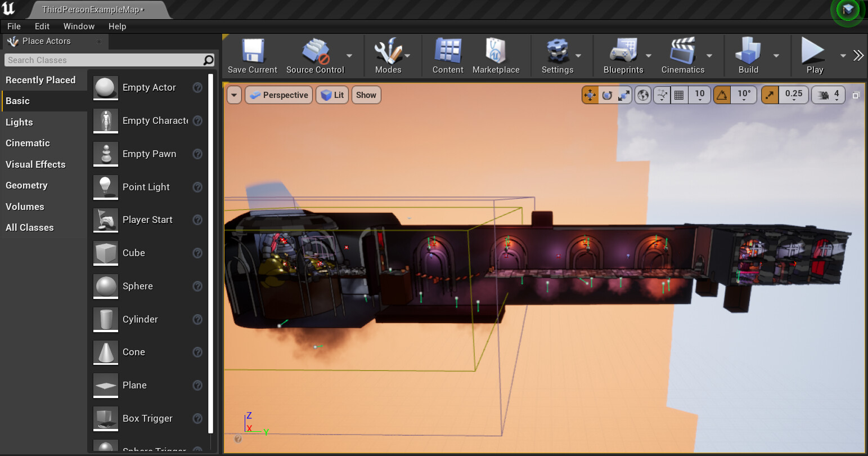The width and height of the screenshot is (868, 456).
Task: Click the Play button
Action: pyautogui.click(x=814, y=55)
